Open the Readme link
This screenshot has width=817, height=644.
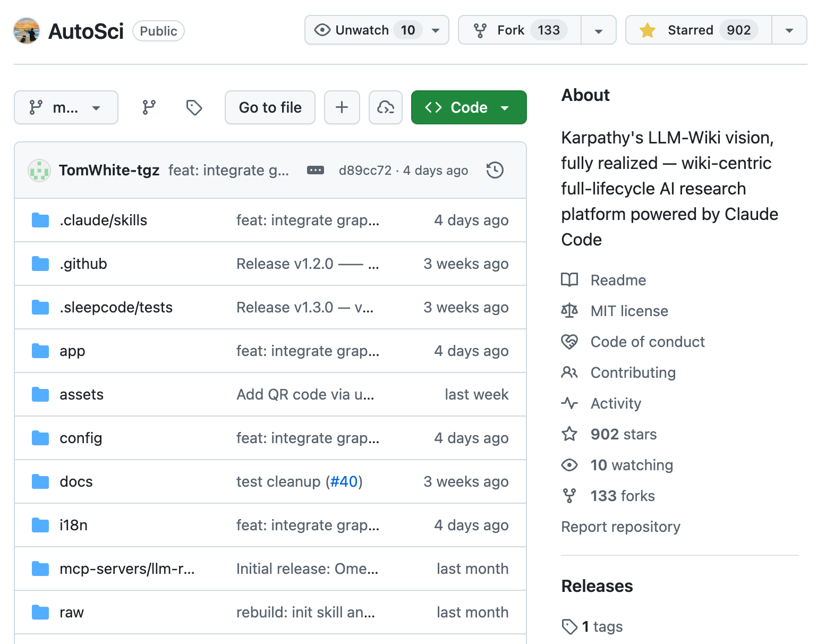[618, 280]
